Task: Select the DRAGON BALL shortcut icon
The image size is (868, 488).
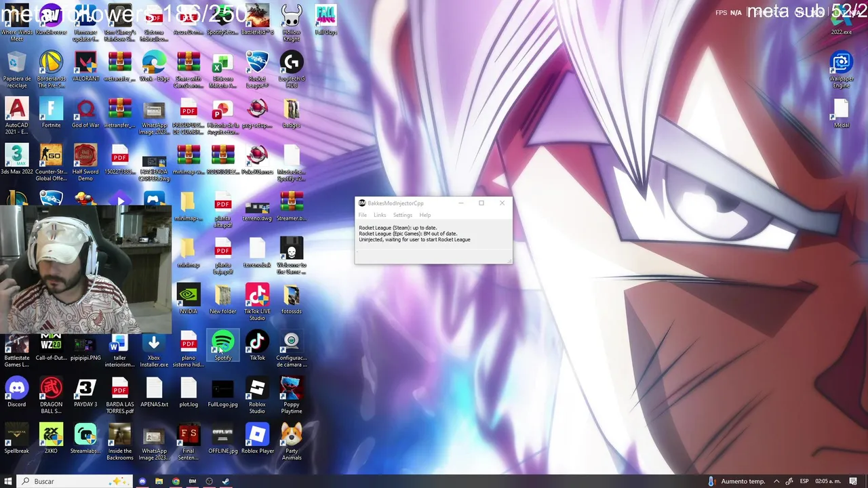Action: click(51, 395)
